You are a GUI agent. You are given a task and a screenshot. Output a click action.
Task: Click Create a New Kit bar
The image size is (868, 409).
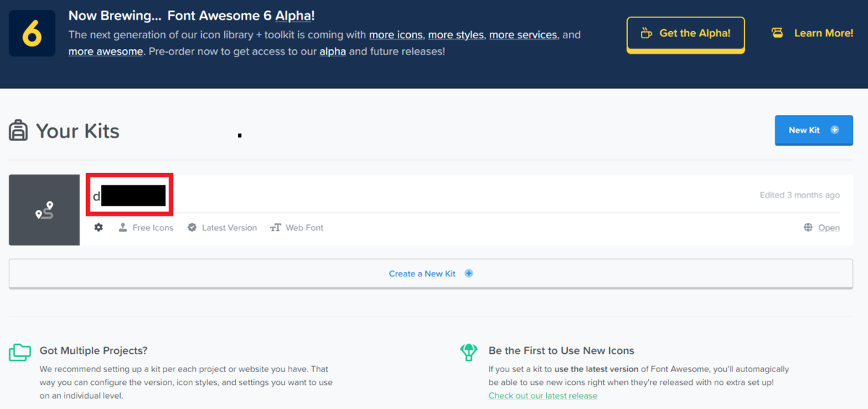(x=431, y=274)
